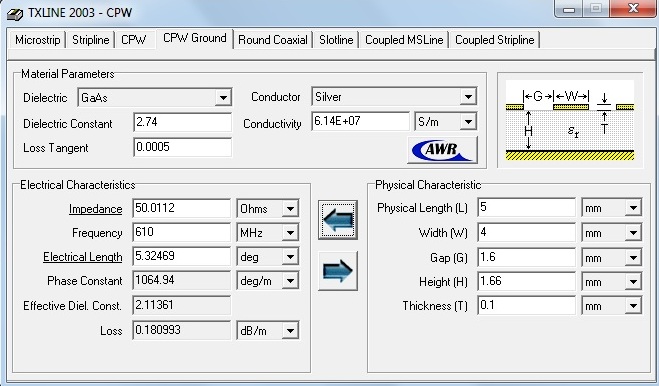This screenshot has height=386, width=659.
Task: Open the Frequency MHz unit dropdown
Action: 290,233
